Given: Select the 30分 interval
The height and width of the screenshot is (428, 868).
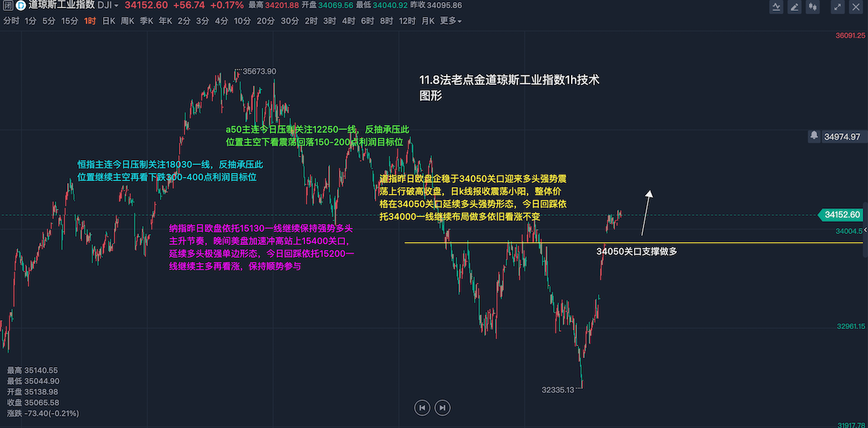Looking at the screenshot, I should tap(289, 21).
